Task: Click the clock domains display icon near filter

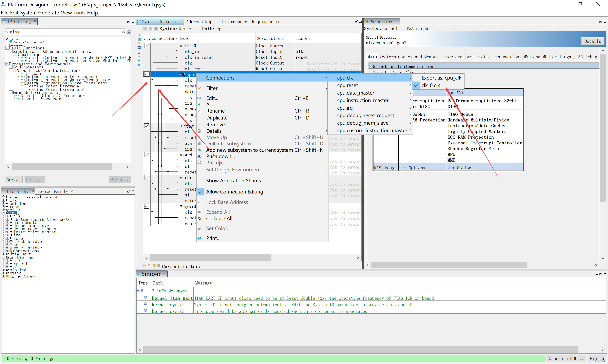Action: (x=145, y=265)
